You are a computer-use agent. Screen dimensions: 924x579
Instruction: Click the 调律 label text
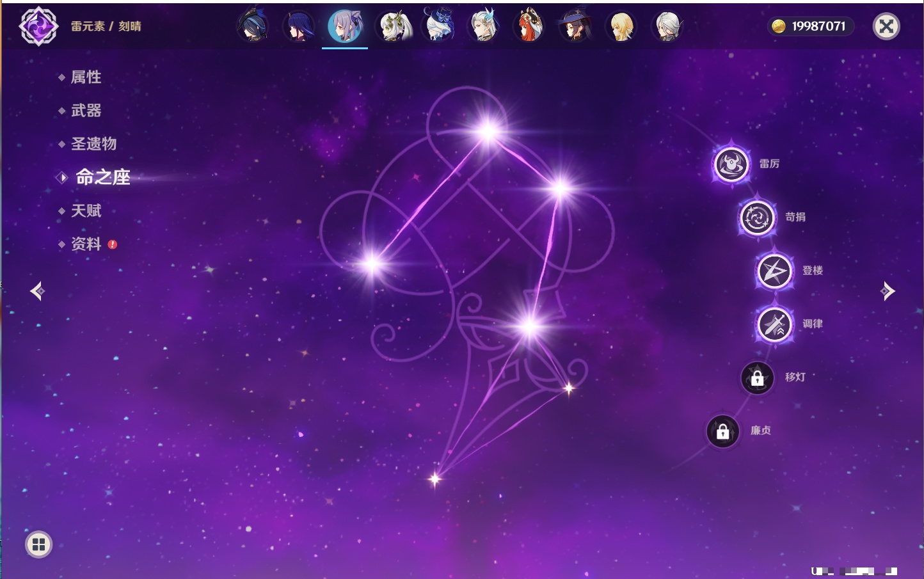coord(813,324)
